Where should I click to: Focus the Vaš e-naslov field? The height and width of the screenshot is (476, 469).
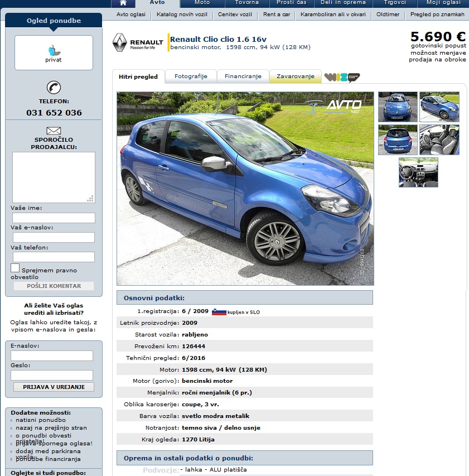[x=54, y=237]
